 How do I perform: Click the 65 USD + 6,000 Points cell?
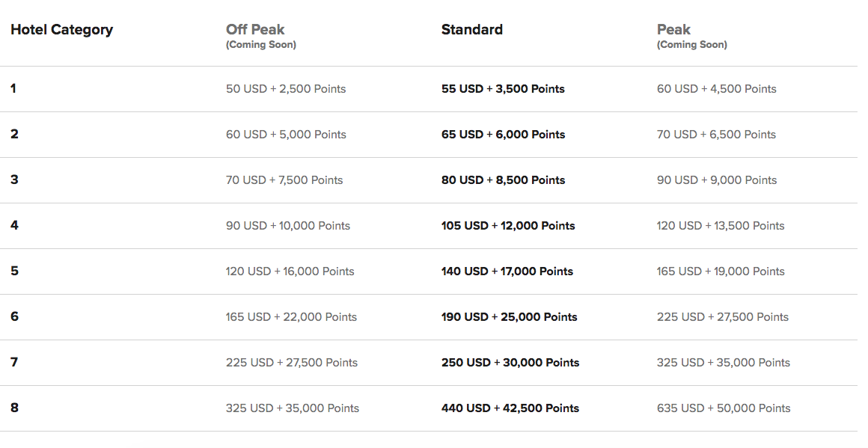(x=503, y=135)
